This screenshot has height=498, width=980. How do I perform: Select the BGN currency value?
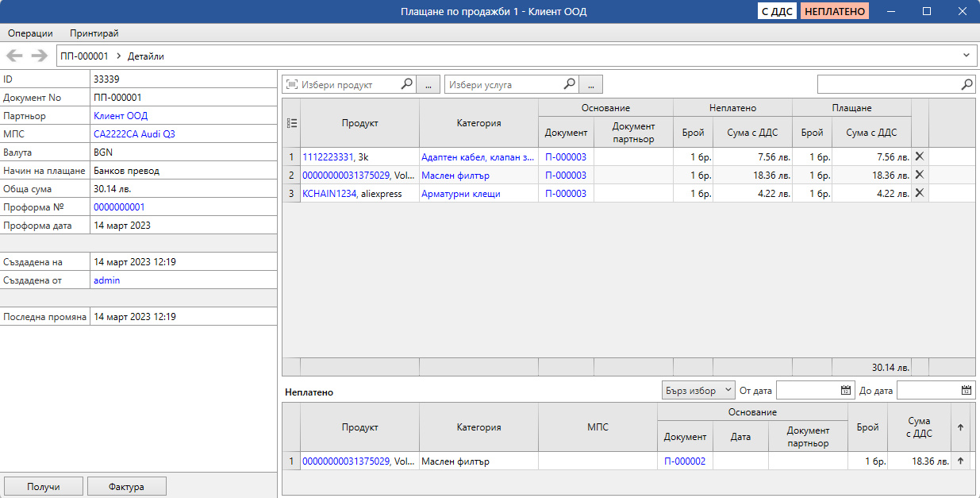click(x=103, y=152)
